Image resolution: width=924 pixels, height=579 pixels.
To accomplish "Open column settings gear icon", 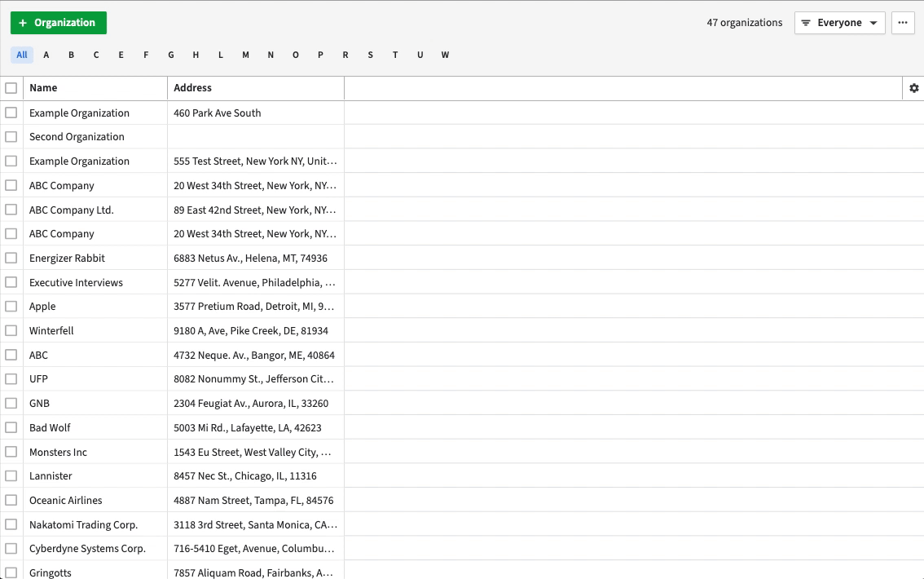I will (x=913, y=88).
